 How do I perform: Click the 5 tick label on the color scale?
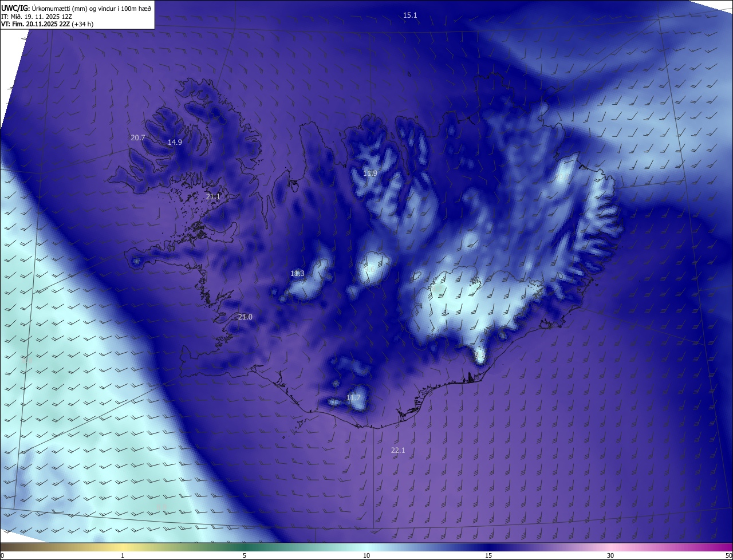pos(245,555)
